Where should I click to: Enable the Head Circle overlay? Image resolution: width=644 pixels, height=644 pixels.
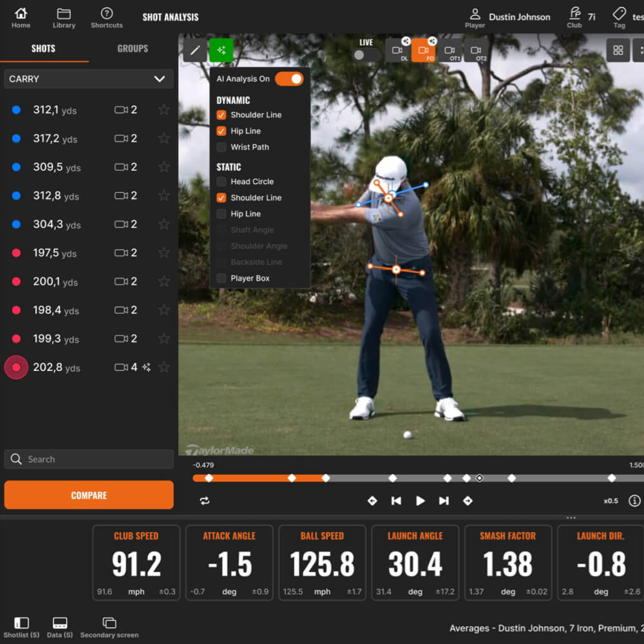[x=222, y=182]
